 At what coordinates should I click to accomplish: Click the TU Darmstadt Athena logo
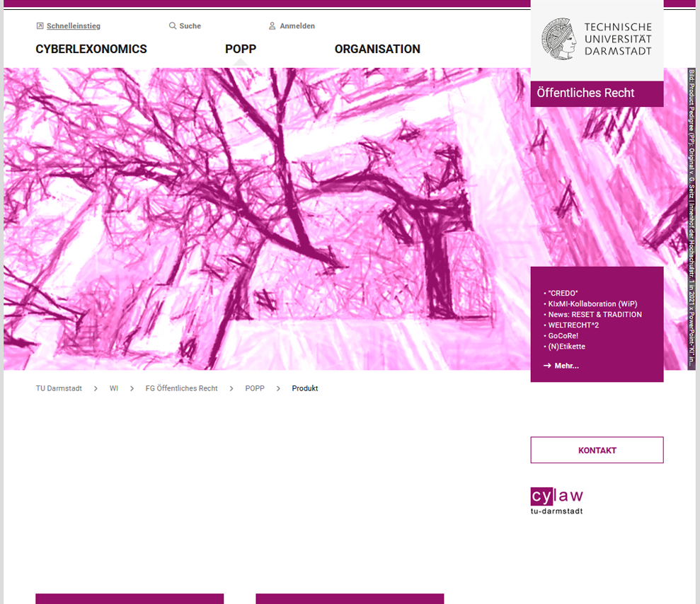point(560,39)
